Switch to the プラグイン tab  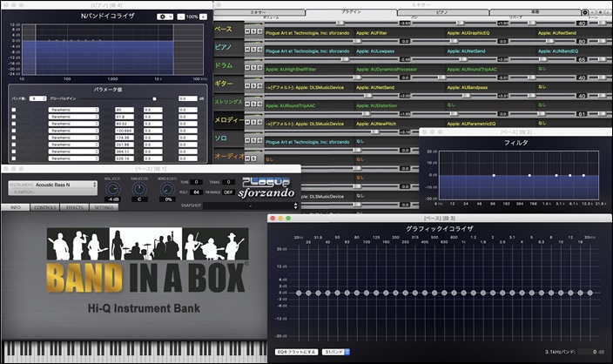351,12
